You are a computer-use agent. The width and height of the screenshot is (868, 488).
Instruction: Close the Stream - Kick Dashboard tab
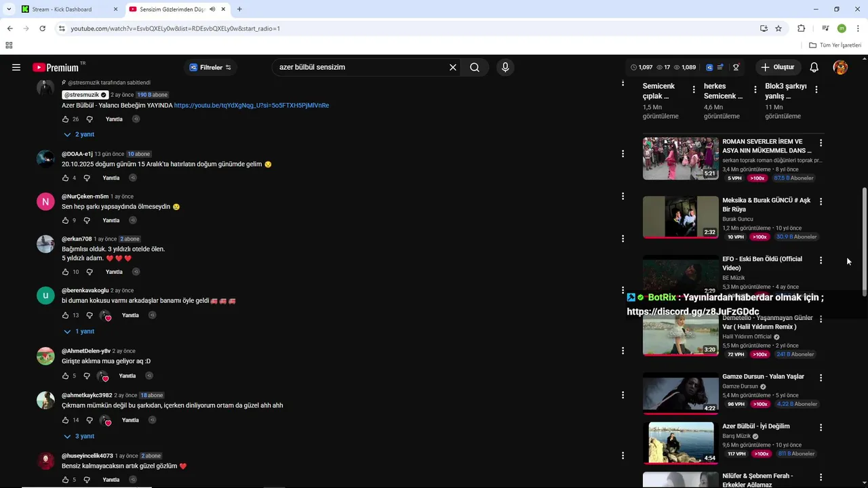pos(115,9)
